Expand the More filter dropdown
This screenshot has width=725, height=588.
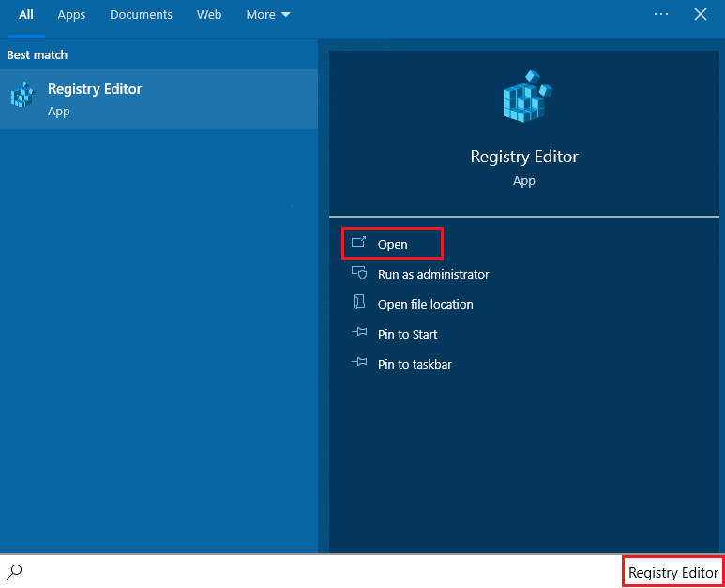pyautogui.click(x=268, y=15)
